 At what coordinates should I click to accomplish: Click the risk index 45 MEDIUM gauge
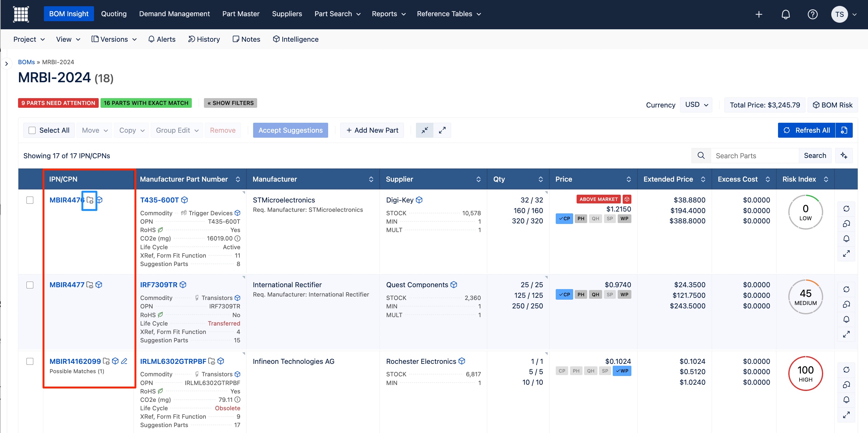pos(805,297)
